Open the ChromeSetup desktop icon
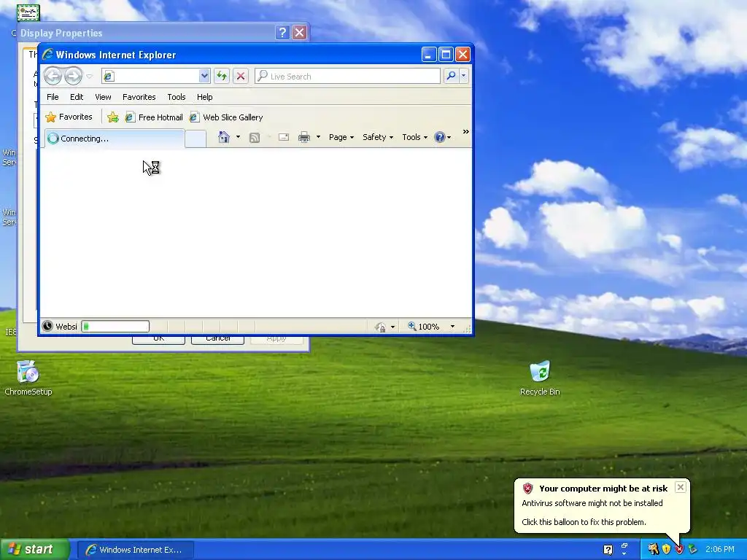 point(28,378)
